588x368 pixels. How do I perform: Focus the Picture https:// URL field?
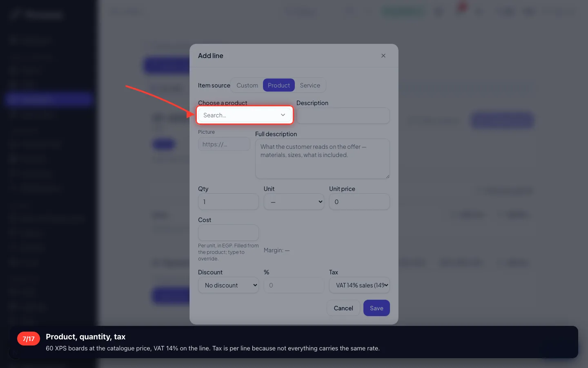224,144
